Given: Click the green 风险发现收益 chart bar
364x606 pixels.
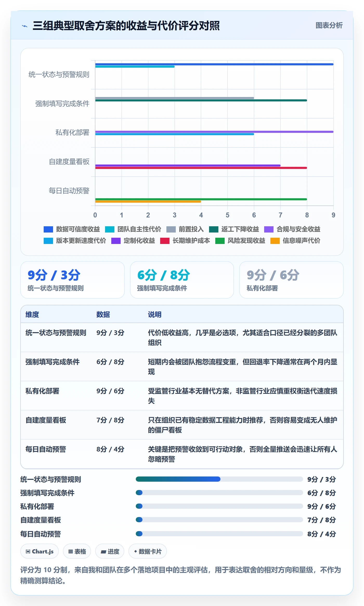Looking at the screenshot, I should [x=201, y=199].
